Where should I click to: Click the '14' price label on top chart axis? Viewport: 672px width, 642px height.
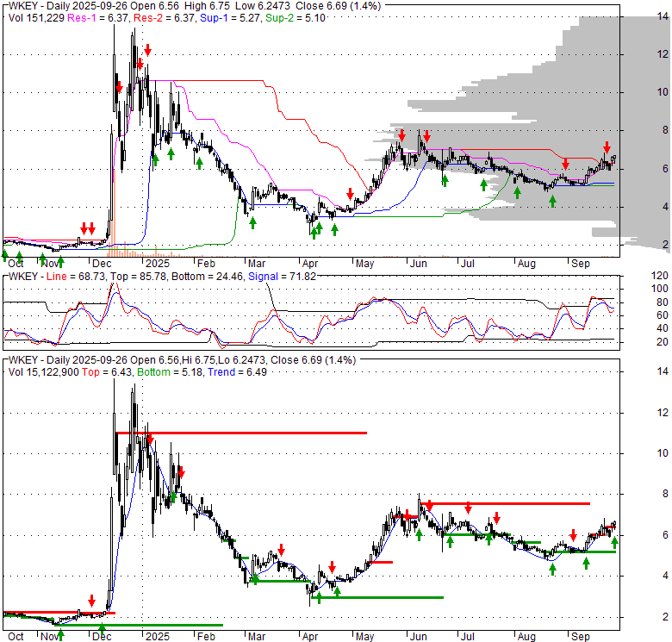click(663, 16)
